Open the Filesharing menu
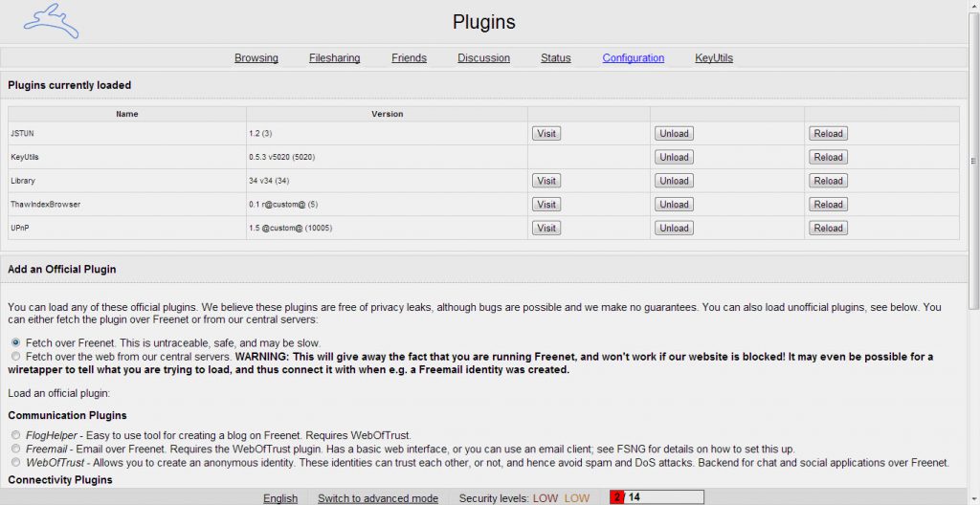This screenshot has width=980, height=505. tap(334, 58)
